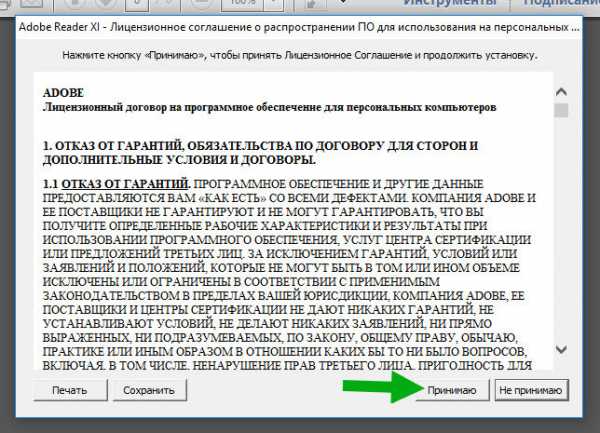The height and width of the screenshot is (433, 600).
Task: Click the heading '1. ОТКАЗ ОТ ГАРАНТИЙ, ОБЯЗАТЕЛЬСТВА'
Action: click(260, 153)
